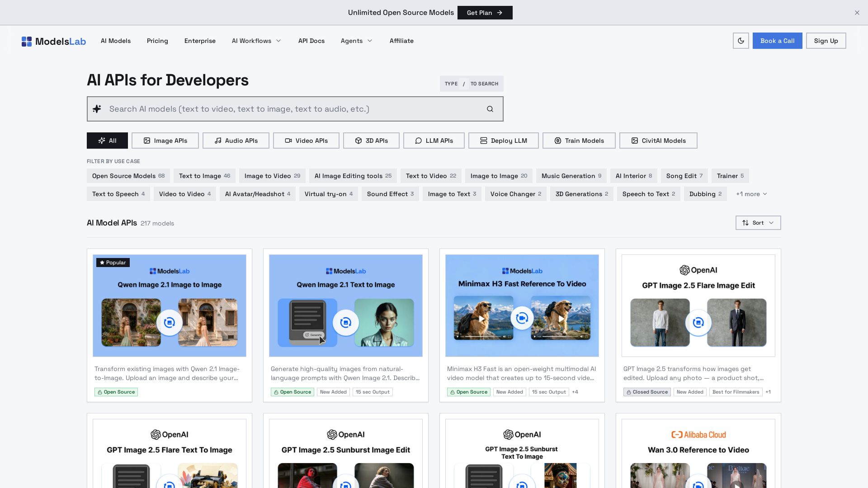
Task: Filter by Open Source Models
Action: tap(128, 176)
